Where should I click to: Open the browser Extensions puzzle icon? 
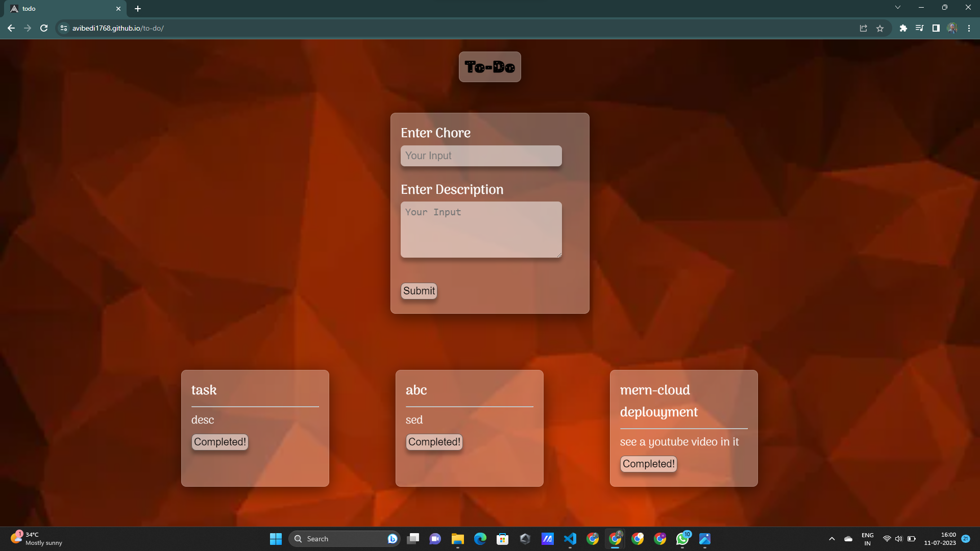(x=903, y=29)
